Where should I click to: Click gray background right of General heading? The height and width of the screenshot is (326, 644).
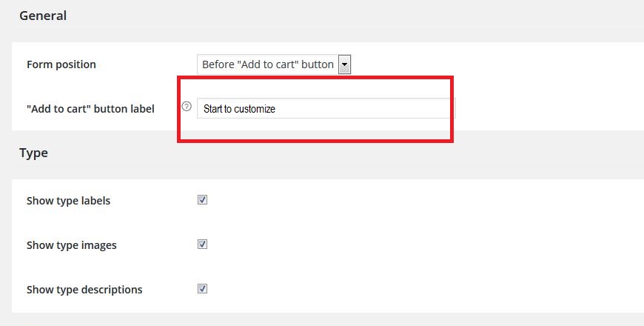click(x=329, y=16)
